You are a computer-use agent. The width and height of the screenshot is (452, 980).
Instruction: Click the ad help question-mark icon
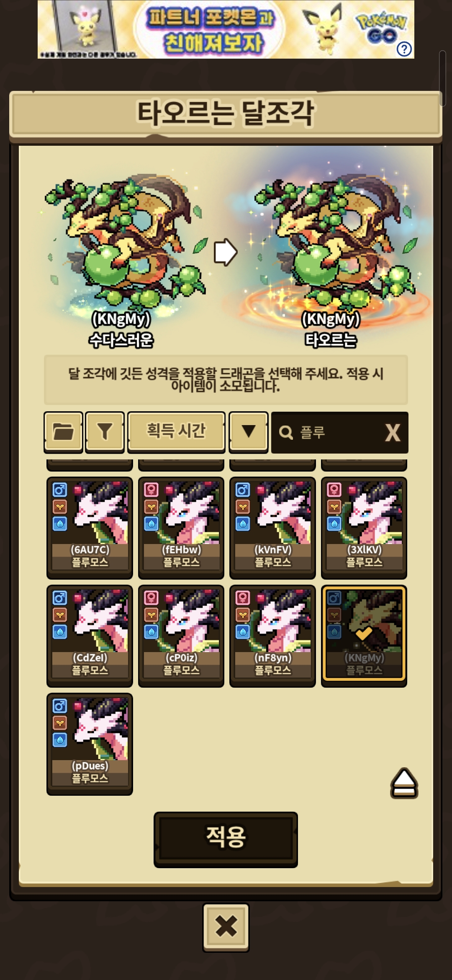click(x=404, y=49)
